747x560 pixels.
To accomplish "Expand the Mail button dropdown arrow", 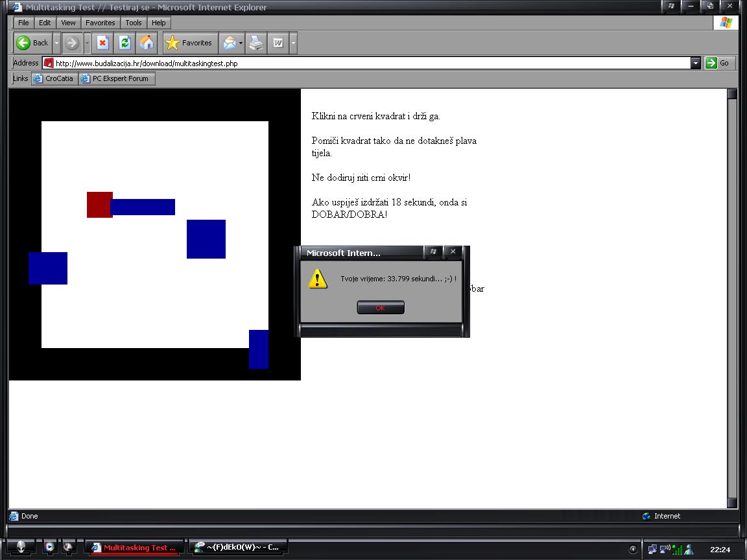I will pos(241,43).
